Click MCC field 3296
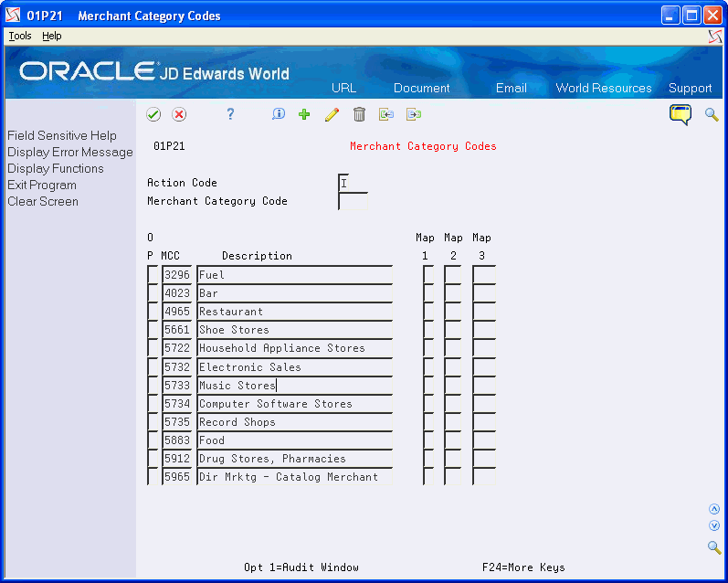This screenshot has height=583, width=728. [x=177, y=275]
